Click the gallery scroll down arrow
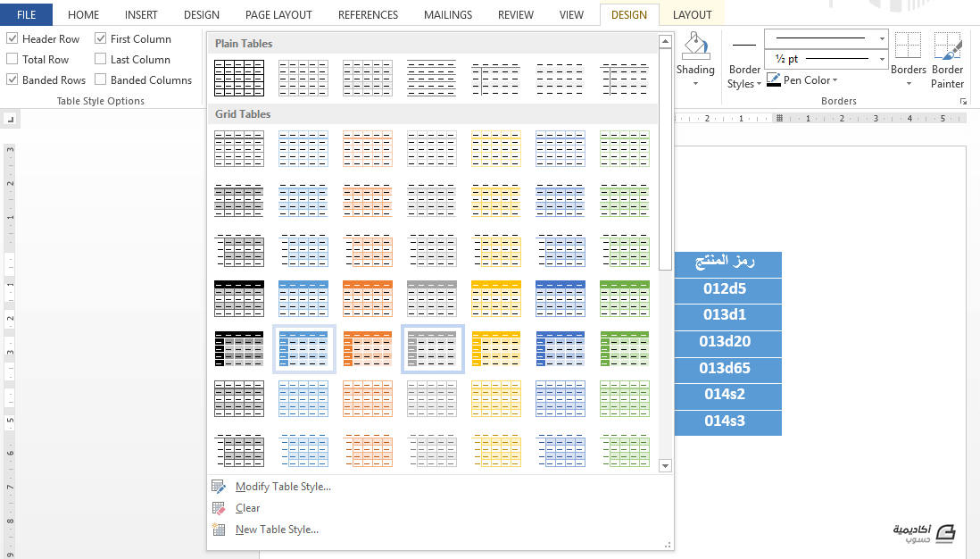 tap(665, 466)
